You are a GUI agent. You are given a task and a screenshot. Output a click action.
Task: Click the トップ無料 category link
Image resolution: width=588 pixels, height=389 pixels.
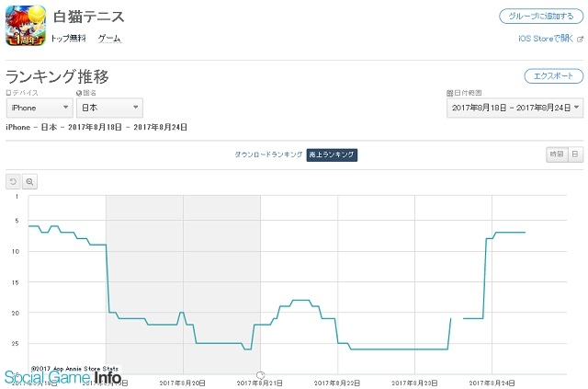pyautogui.click(x=67, y=39)
